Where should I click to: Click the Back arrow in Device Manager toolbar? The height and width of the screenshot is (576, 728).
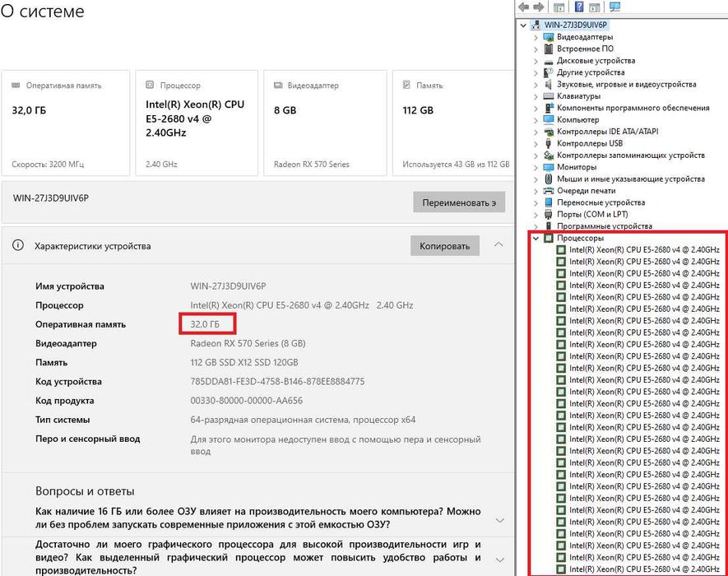[x=524, y=7]
